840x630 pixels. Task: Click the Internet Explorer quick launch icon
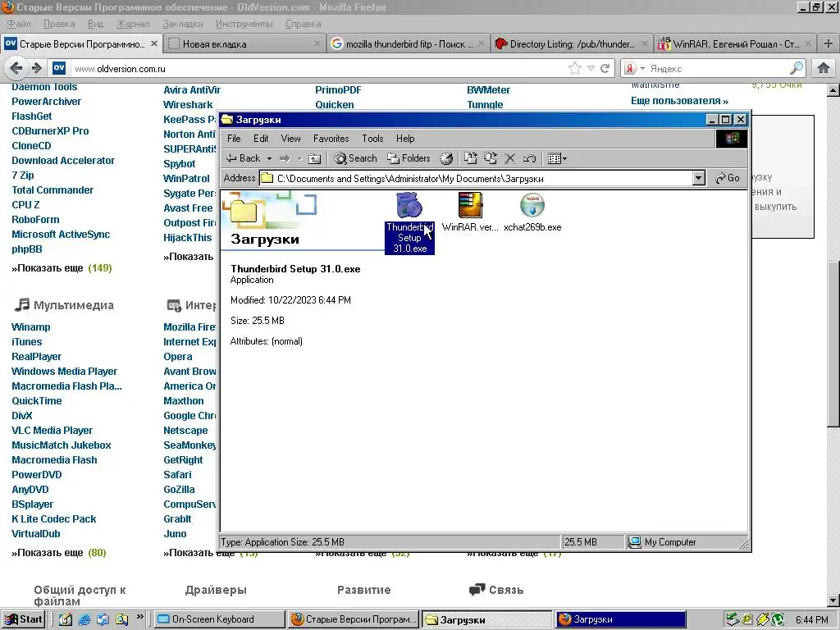pyautogui.click(x=84, y=619)
